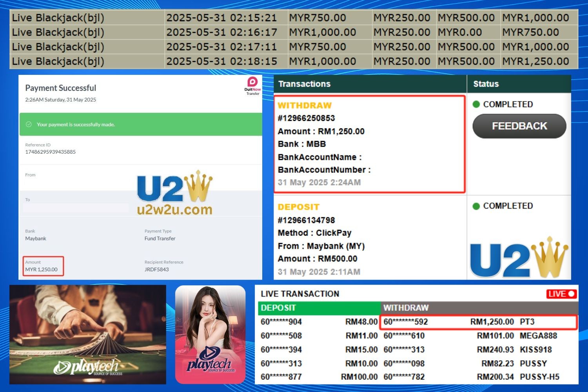
Task: Click the deposit amount RM10.00
Action: 361,363
